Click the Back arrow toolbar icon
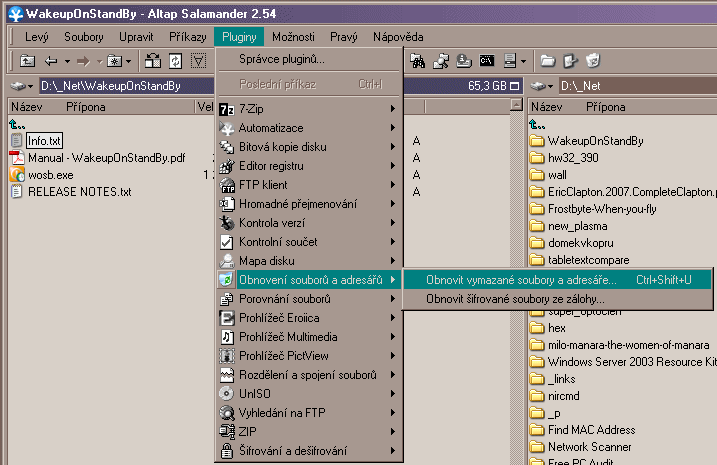Viewport: 717px width, 465px height. [51, 61]
